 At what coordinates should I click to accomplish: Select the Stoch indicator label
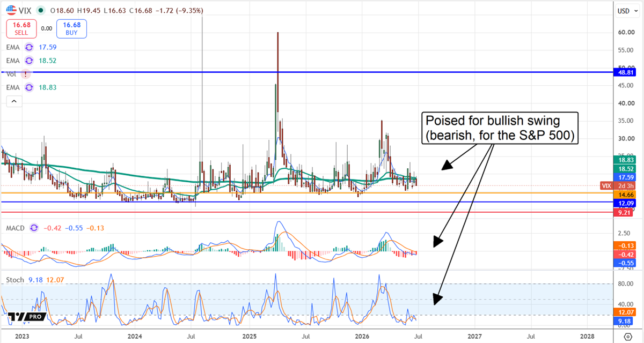[x=16, y=280]
